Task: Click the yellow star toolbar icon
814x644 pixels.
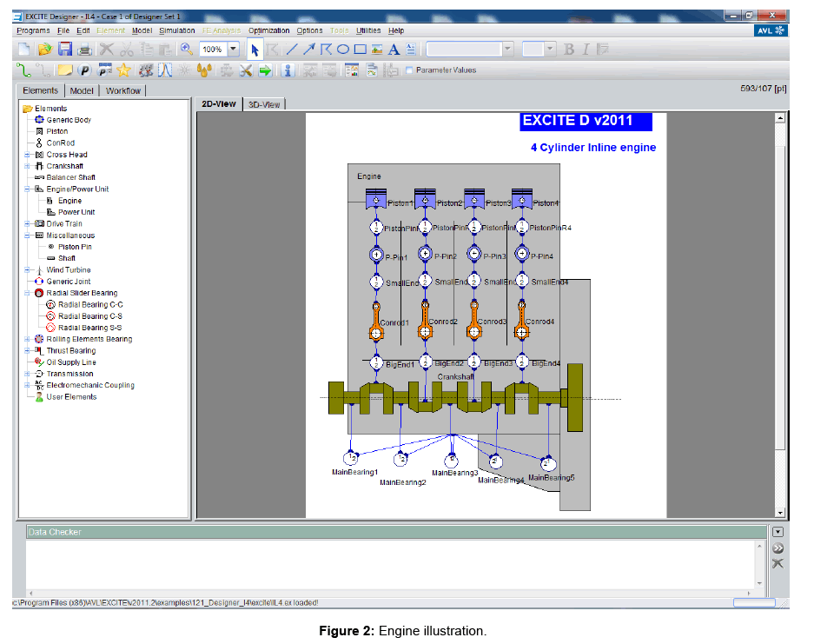Action: pyautogui.click(x=124, y=70)
